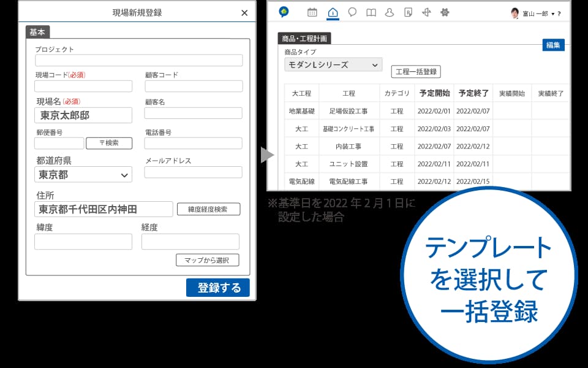Click the 〒検索 button
This screenshot has width=588, height=368.
pos(109,143)
